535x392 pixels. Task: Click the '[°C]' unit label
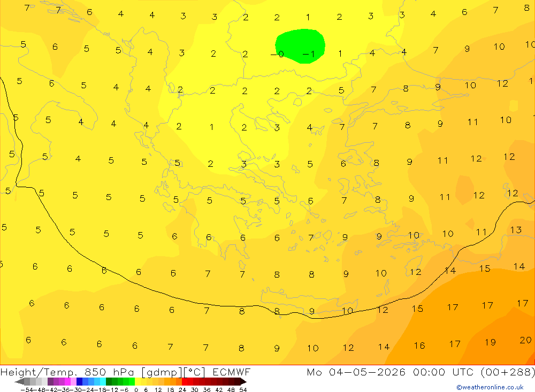[194, 372]
